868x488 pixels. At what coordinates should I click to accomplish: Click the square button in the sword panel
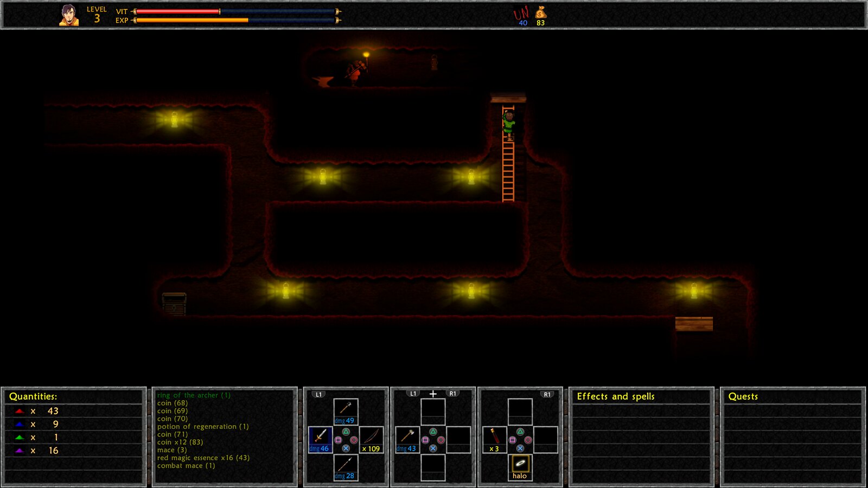tap(338, 440)
